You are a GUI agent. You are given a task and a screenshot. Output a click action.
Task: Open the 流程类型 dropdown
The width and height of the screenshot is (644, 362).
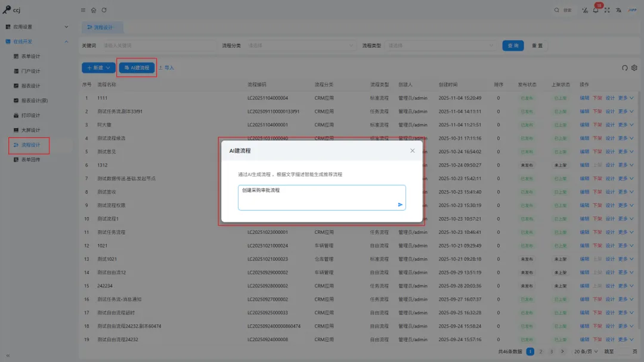[440, 45]
